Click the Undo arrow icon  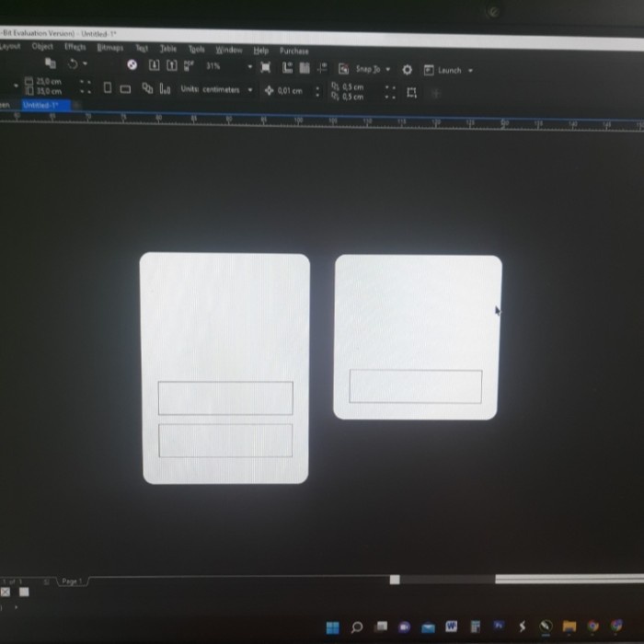point(72,64)
